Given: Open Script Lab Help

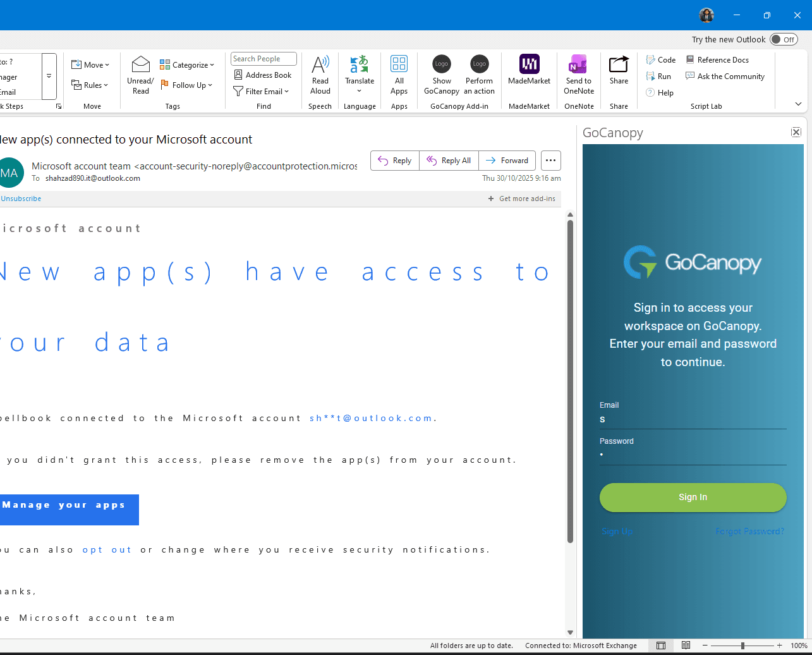Looking at the screenshot, I should (x=660, y=92).
